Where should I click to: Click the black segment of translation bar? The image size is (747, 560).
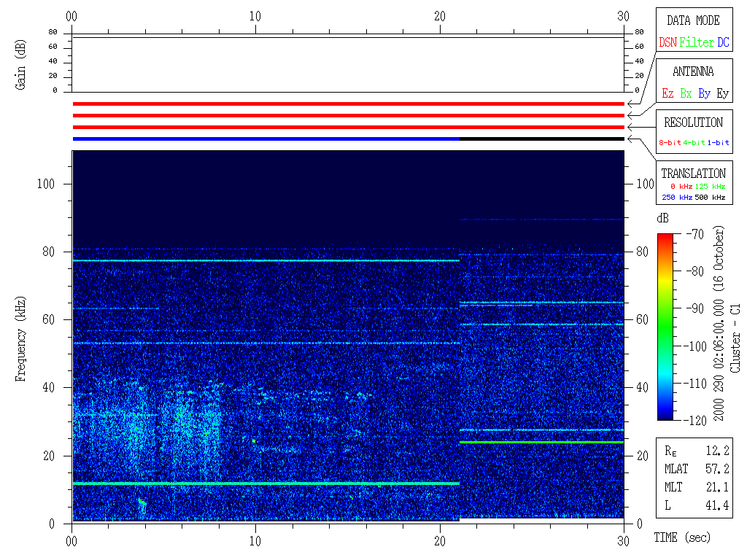[x=541, y=139]
